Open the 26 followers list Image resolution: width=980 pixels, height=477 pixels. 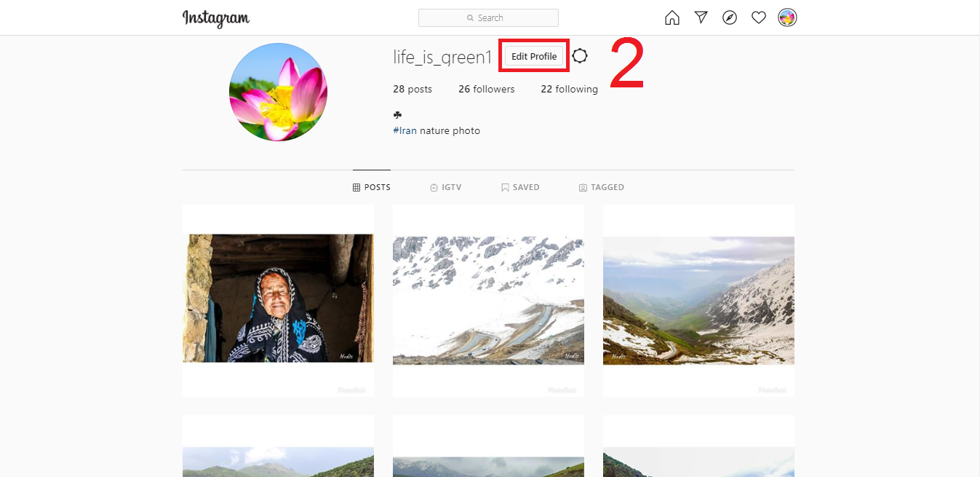point(486,89)
